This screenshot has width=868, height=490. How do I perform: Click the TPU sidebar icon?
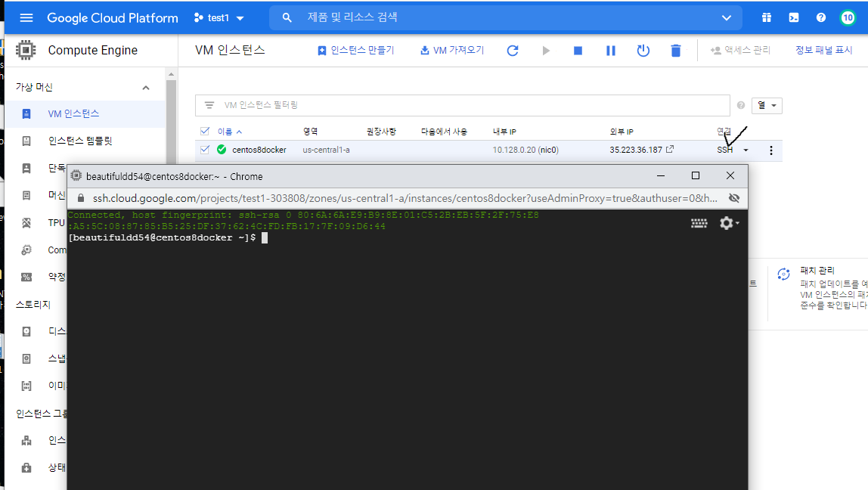[x=26, y=222]
